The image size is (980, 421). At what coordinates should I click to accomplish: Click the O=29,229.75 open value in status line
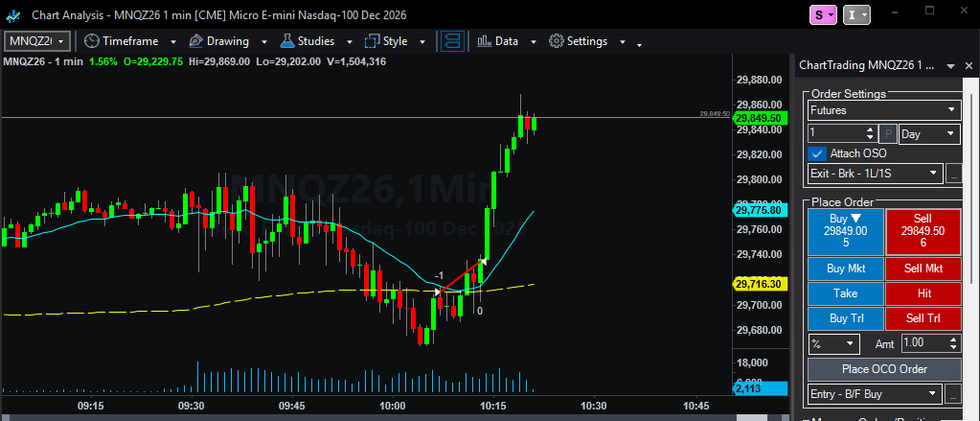(x=152, y=61)
